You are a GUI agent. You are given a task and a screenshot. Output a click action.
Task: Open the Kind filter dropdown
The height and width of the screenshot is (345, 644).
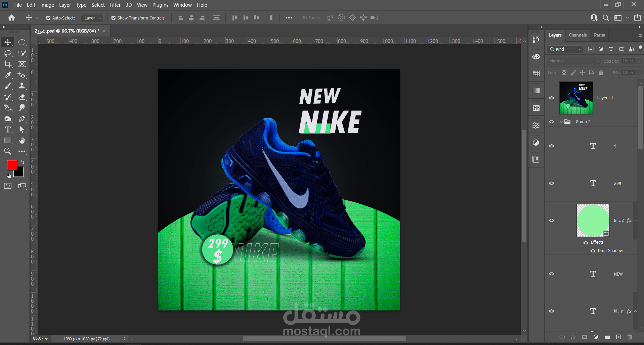coord(565,49)
